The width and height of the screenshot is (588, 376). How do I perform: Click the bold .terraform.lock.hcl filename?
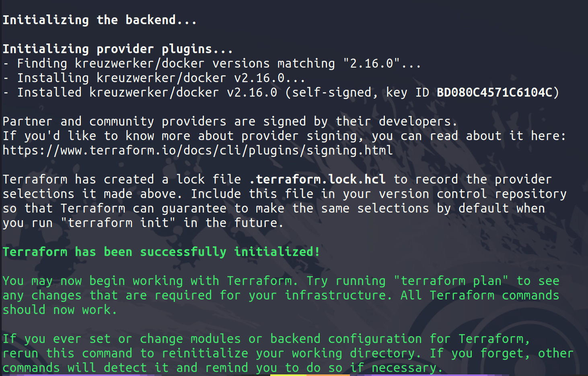point(317,180)
